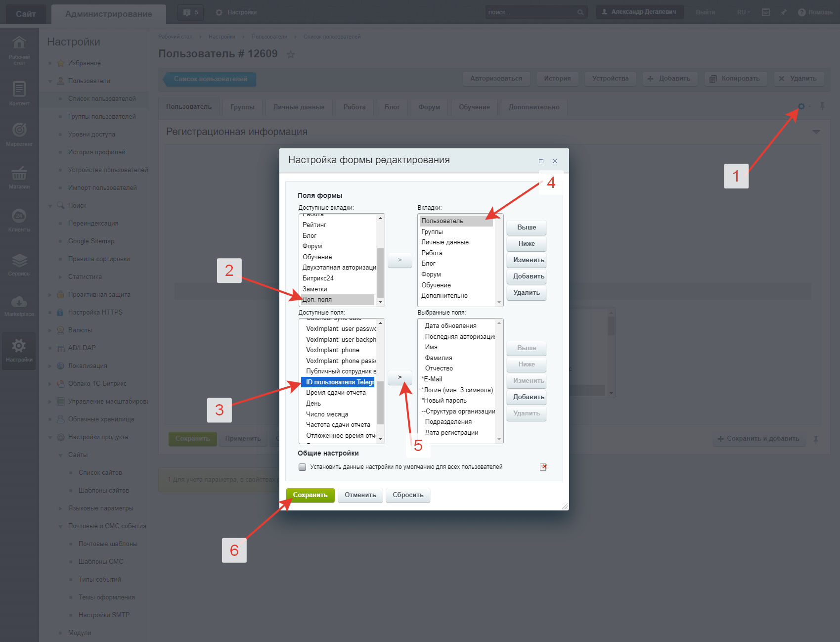
Task: Open the Магазин sidebar section
Action: tap(19, 177)
